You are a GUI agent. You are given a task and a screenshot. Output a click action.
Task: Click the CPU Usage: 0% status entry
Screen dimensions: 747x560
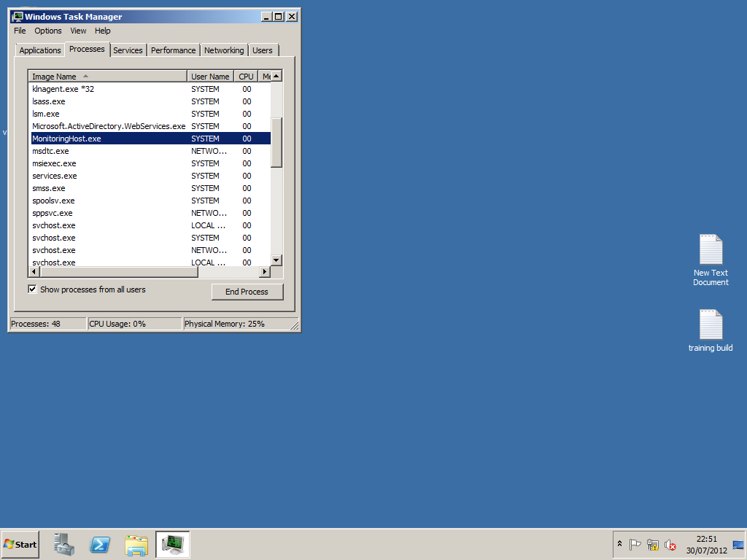[x=135, y=324]
